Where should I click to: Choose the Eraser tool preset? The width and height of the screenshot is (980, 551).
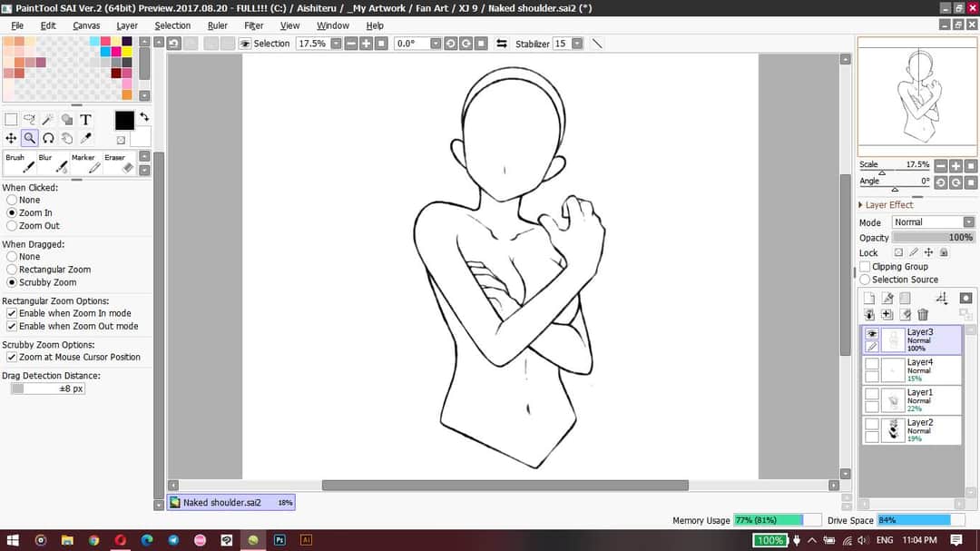coord(120,163)
